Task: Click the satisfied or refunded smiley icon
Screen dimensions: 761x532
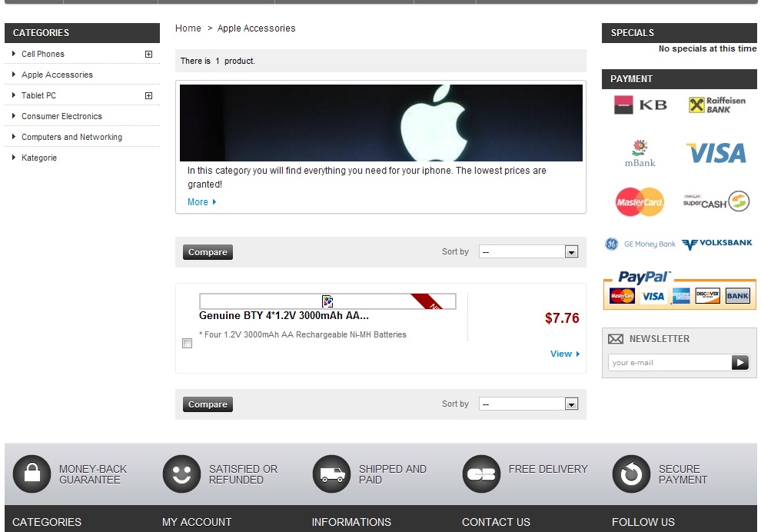Action: [182, 474]
